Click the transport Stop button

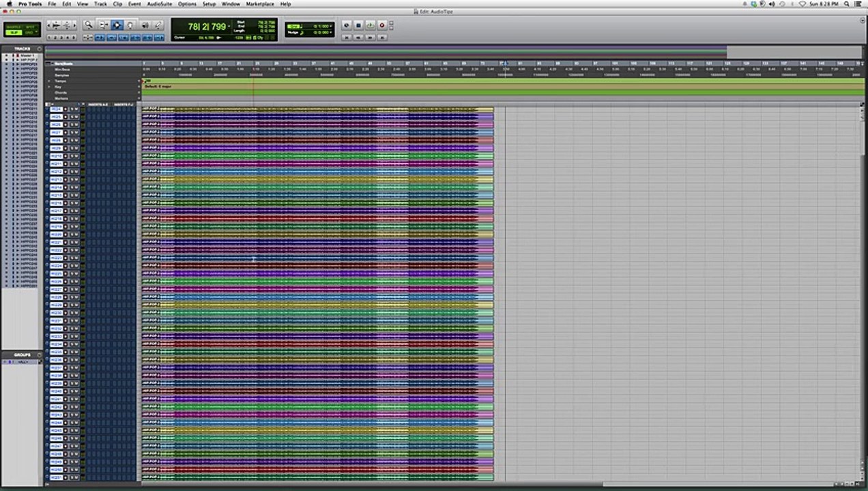[358, 25]
